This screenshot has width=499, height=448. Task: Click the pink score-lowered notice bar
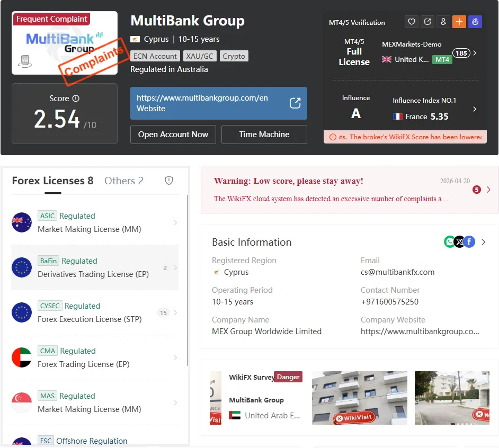(x=405, y=137)
